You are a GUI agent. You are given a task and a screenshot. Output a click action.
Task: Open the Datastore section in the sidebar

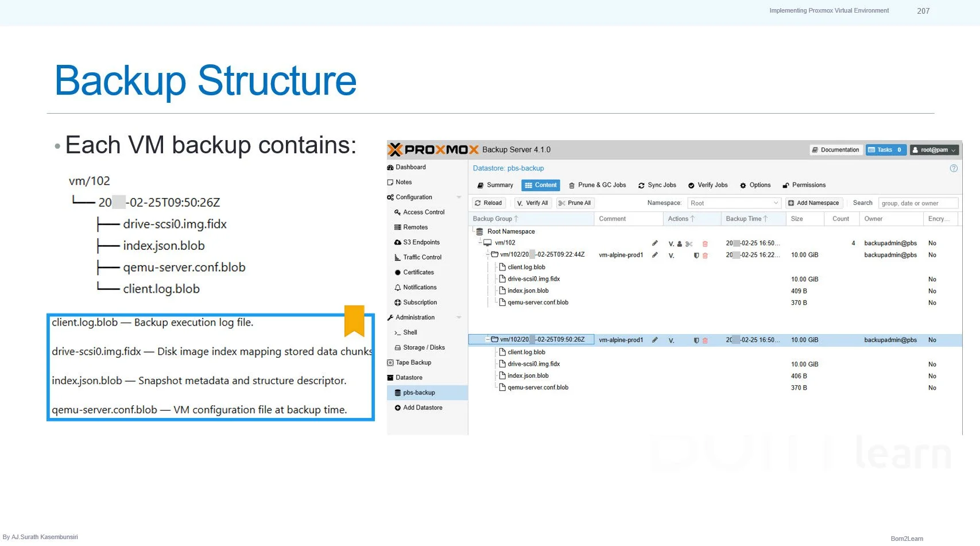405,378
